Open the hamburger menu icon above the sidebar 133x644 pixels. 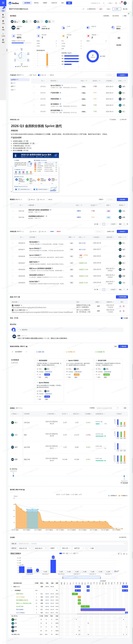click(3, 3)
